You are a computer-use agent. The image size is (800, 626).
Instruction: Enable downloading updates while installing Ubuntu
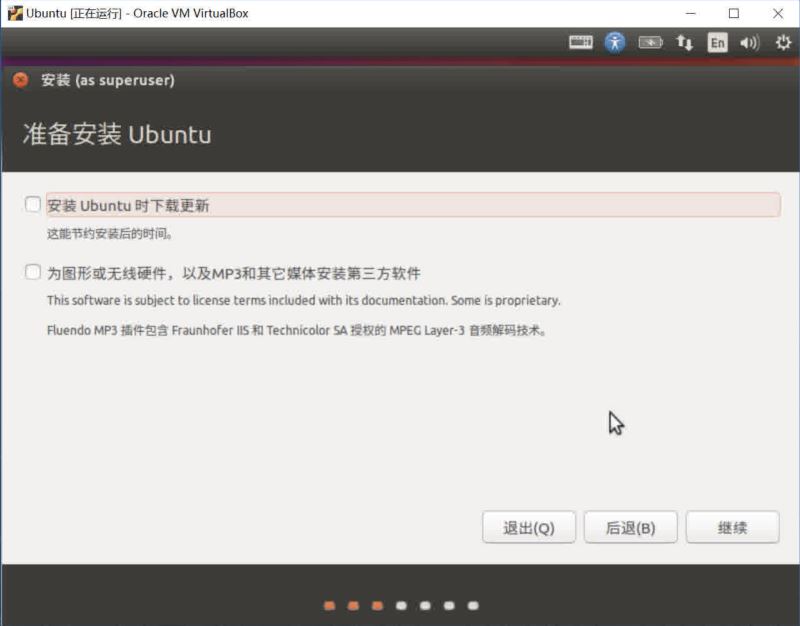click(33, 205)
